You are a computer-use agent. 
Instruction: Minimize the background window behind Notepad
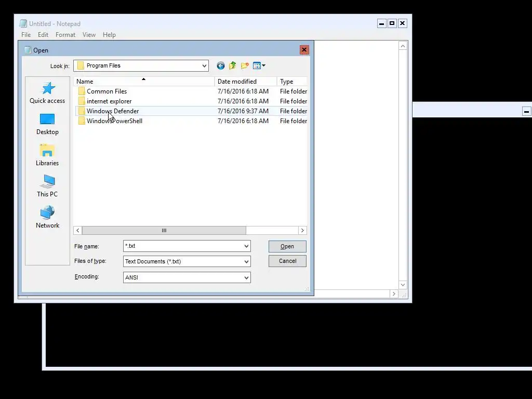tap(527, 111)
